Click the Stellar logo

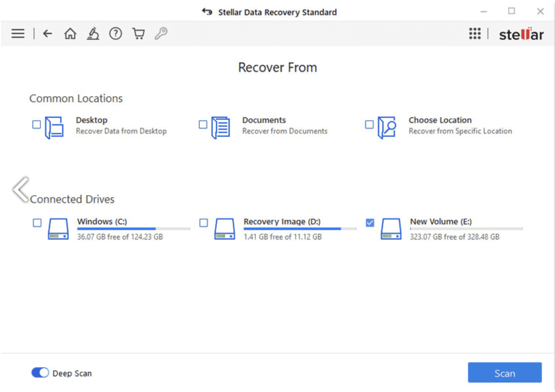pyautogui.click(x=521, y=33)
